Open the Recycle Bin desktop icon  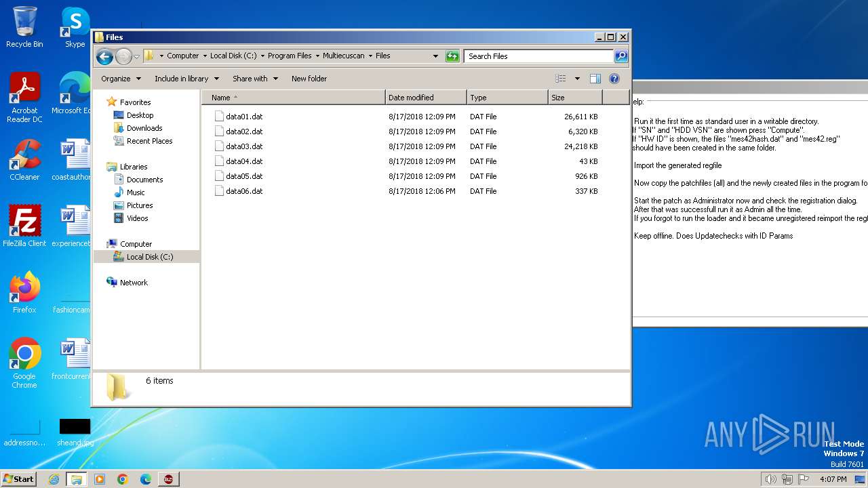[24, 27]
